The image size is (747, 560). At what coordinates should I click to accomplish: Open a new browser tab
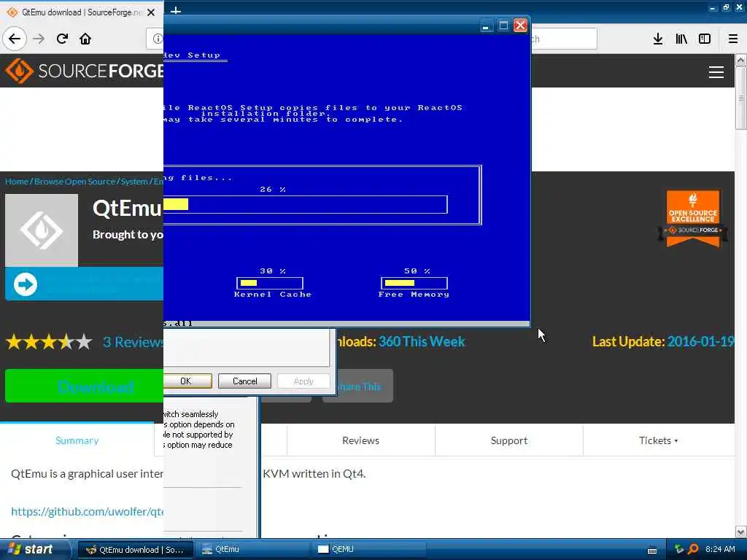(x=175, y=10)
